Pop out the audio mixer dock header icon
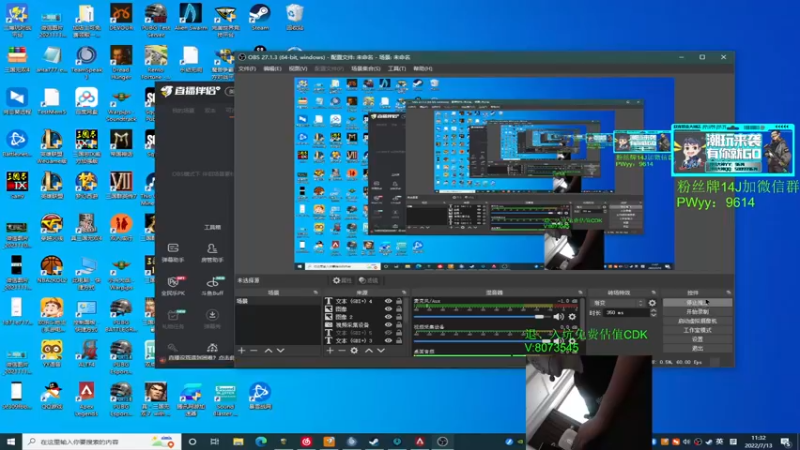 click(x=580, y=293)
